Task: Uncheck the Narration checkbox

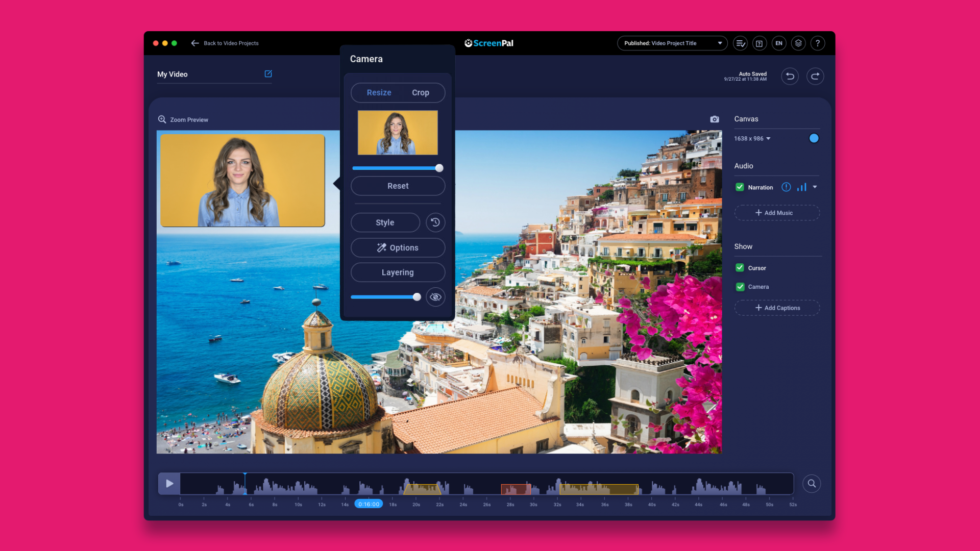Action: (x=740, y=187)
